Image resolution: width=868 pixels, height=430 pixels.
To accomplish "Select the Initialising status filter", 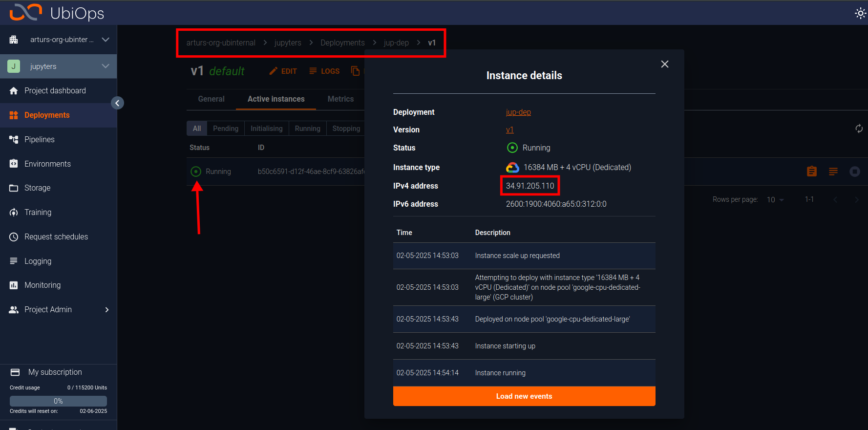I will pos(267,129).
